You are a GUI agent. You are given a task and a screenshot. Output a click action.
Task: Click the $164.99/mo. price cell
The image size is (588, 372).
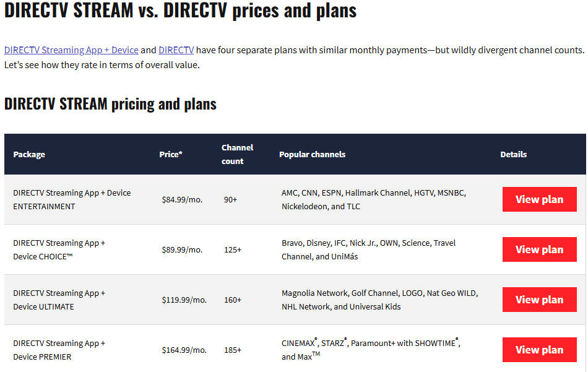click(184, 350)
